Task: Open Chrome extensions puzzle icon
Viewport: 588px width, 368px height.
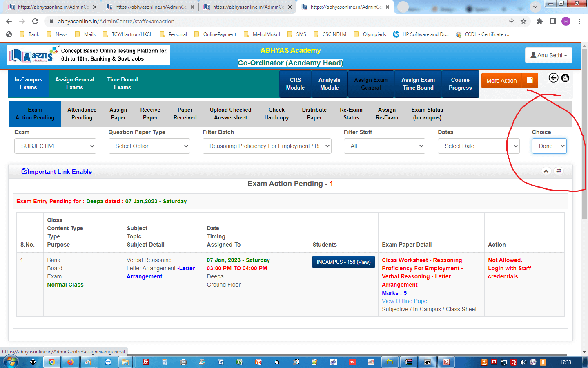Action: click(x=539, y=21)
